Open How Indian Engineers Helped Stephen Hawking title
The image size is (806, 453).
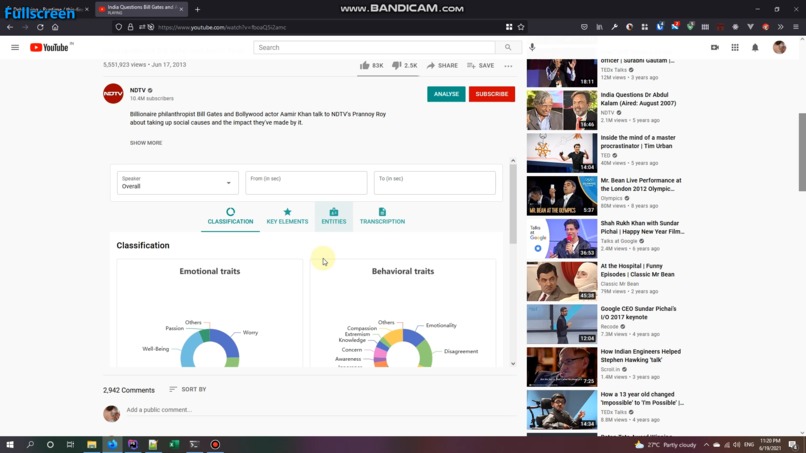point(640,355)
